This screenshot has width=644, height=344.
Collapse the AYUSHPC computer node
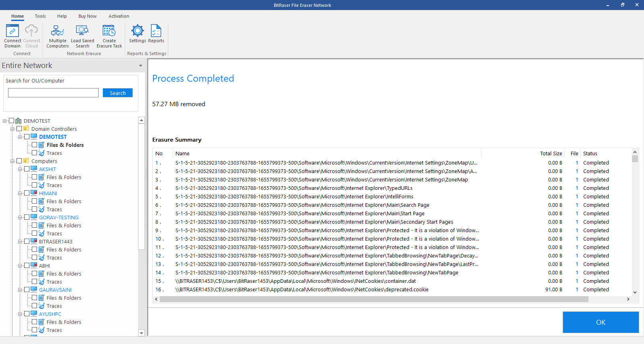[20, 314]
